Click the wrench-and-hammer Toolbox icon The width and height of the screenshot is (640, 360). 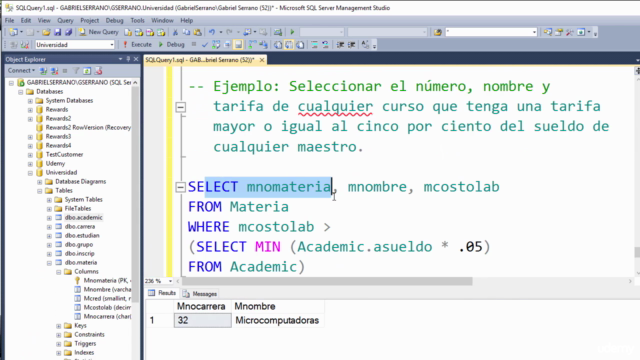570,32
